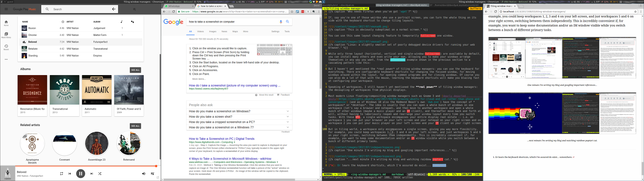Expand 'How do you take a screenshot on a Windows 7?'
Image resolution: width=644 pixels, height=181 pixels.
coord(239,127)
